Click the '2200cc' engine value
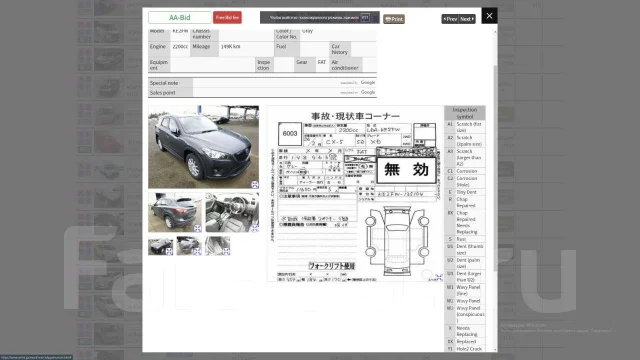 coord(180,47)
